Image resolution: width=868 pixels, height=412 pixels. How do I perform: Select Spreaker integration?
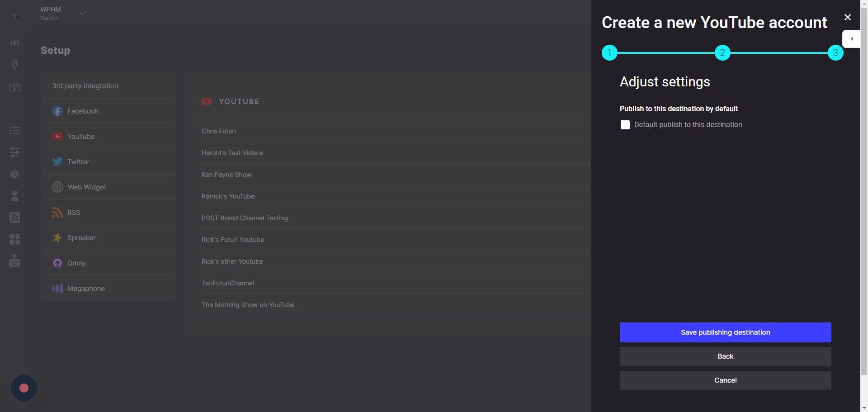pos(108,238)
